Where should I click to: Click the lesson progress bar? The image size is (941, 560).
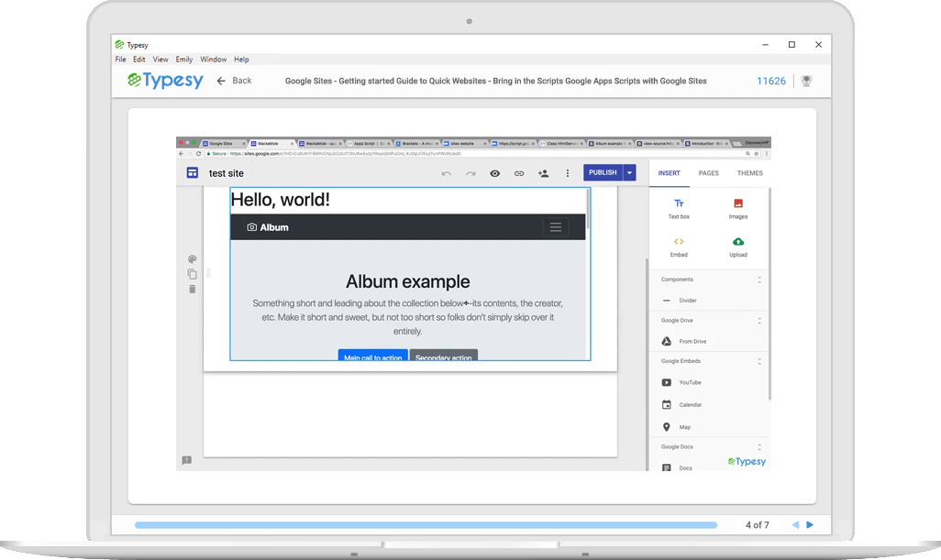(x=426, y=525)
